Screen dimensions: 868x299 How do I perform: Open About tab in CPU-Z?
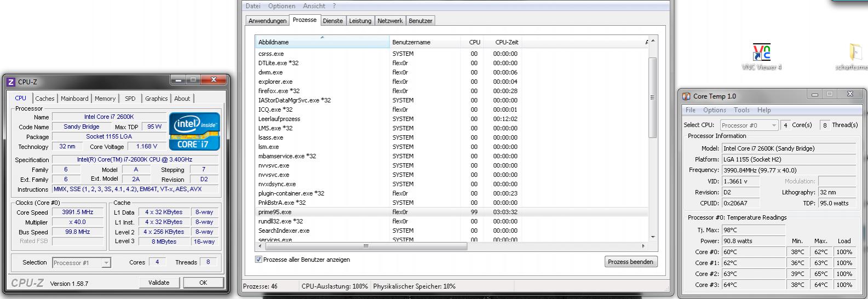182,99
